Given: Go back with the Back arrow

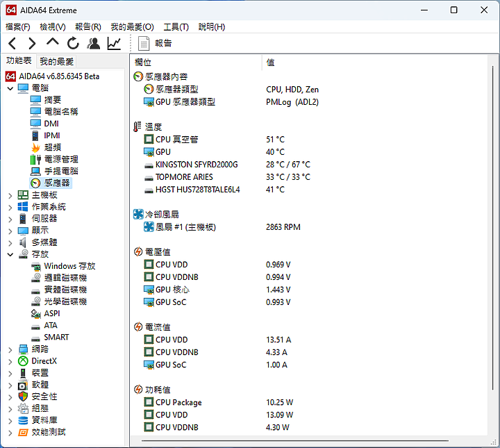Looking at the screenshot, I should coord(12,43).
